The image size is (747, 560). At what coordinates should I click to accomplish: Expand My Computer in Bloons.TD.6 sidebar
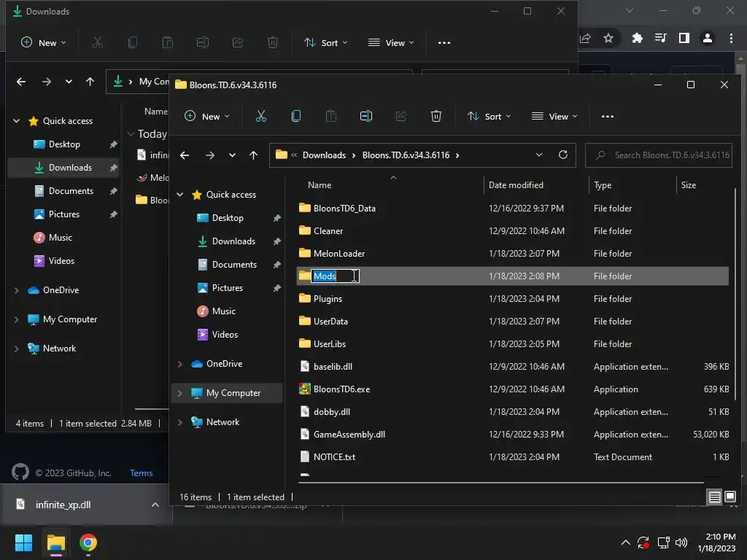180,393
